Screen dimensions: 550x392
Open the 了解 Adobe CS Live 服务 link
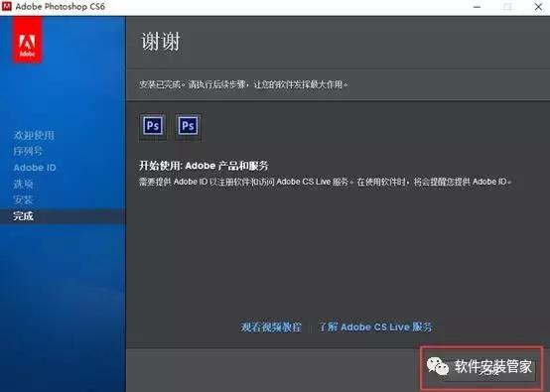coord(375,327)
